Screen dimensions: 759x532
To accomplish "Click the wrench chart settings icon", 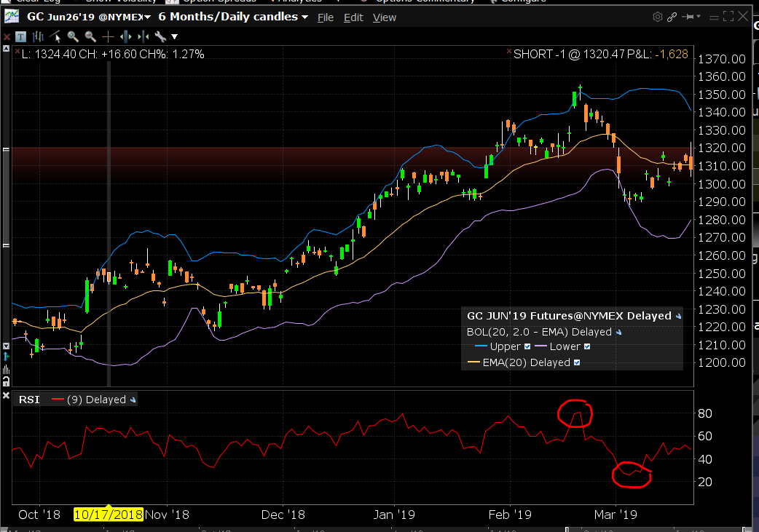I will [x=160, y=37].
